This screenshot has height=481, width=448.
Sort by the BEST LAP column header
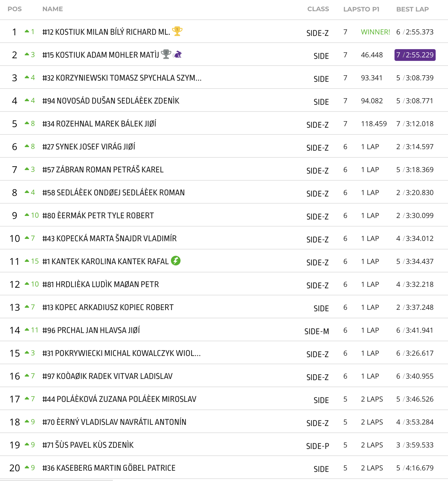412,9
